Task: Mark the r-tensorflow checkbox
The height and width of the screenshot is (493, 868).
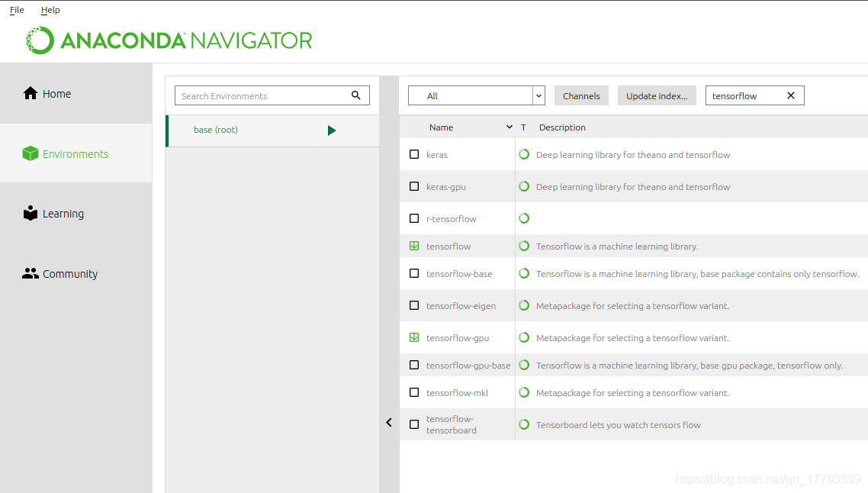Action: pos(414,218)
